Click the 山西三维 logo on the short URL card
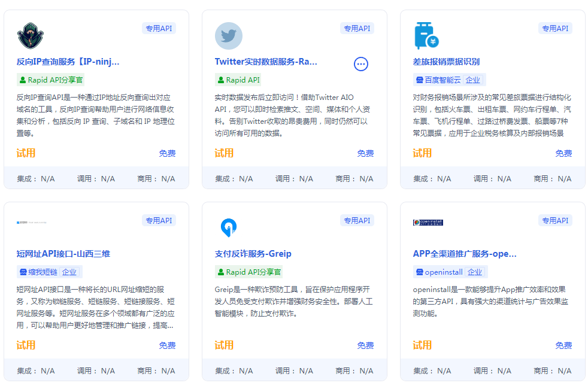Image resolution: width=588 pixels, height=386 pixels. (x=30, y=222)
